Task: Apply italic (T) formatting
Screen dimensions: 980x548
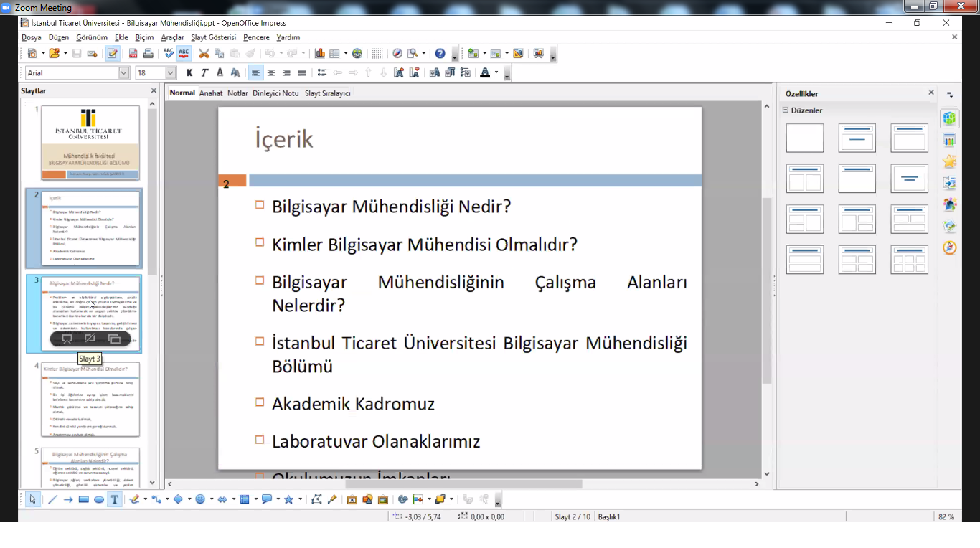Action: click(204, 72)
